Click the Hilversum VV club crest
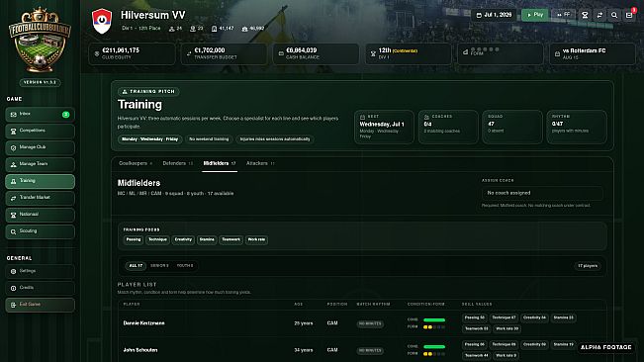This screenshot has width=644, height=362. coord(102,21)
